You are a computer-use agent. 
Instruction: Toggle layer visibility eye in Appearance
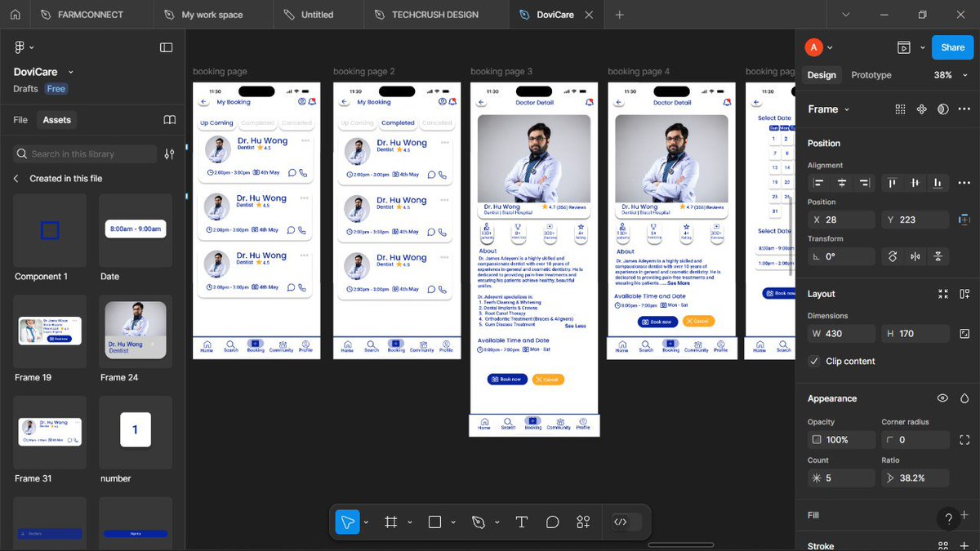point(943,398)
